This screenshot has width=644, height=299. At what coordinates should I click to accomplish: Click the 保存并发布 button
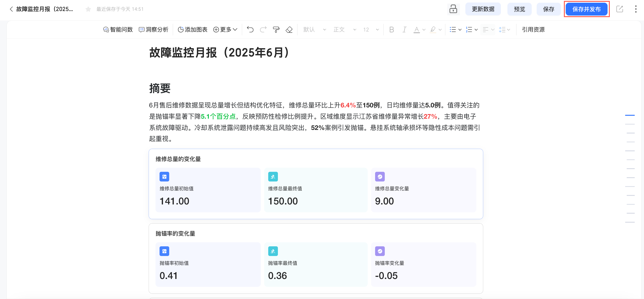click(586, 9)
